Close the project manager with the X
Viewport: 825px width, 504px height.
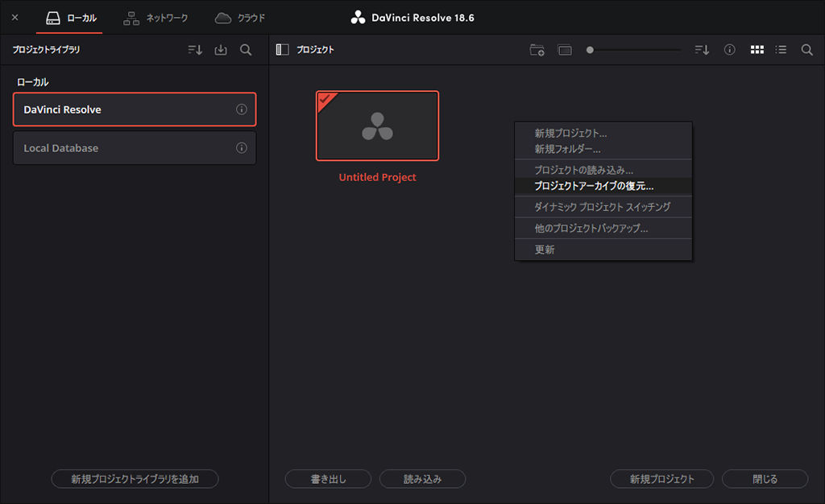(x=15, y=18)
